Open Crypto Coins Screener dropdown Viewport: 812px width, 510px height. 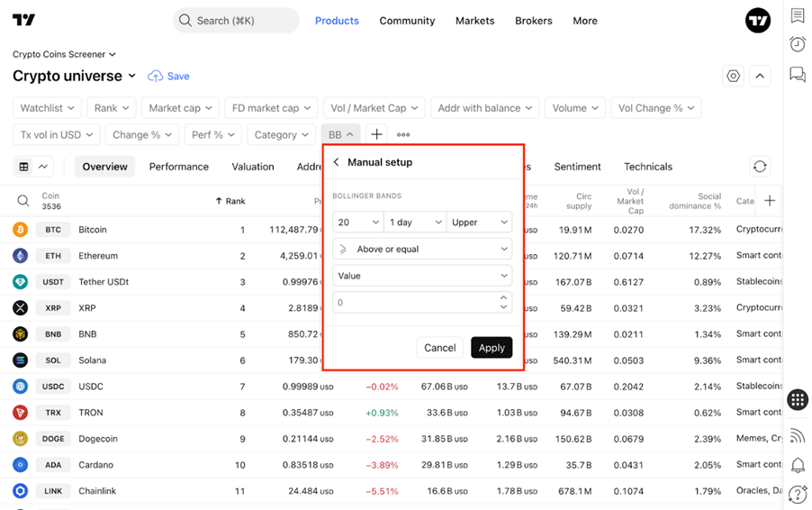click(64, 54)
